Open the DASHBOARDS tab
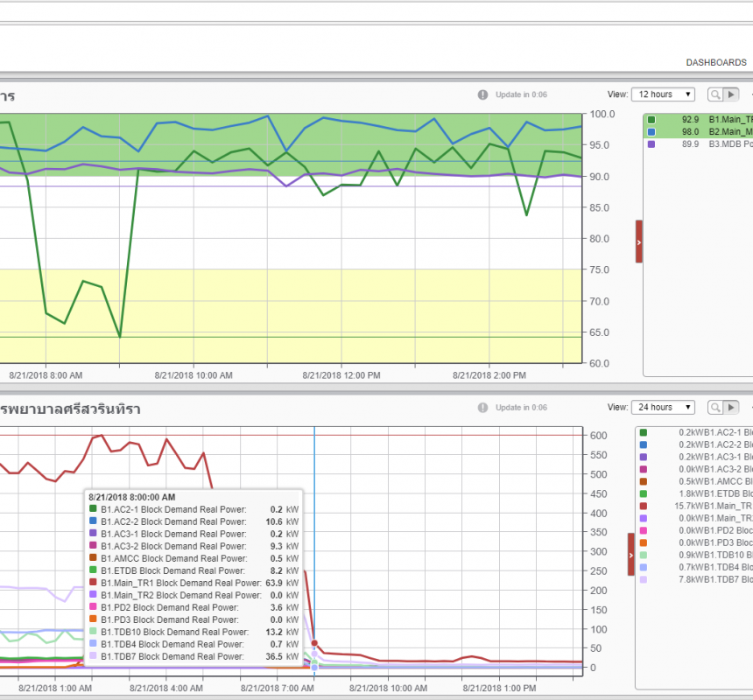Viewport: 753px width, 700px height. [715, 63]
